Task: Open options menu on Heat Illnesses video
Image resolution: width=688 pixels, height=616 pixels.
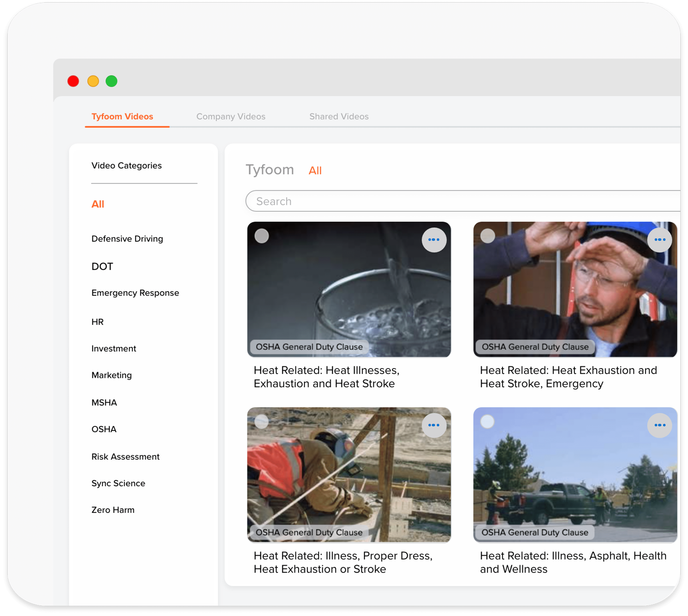Action: tap(434, 240)
